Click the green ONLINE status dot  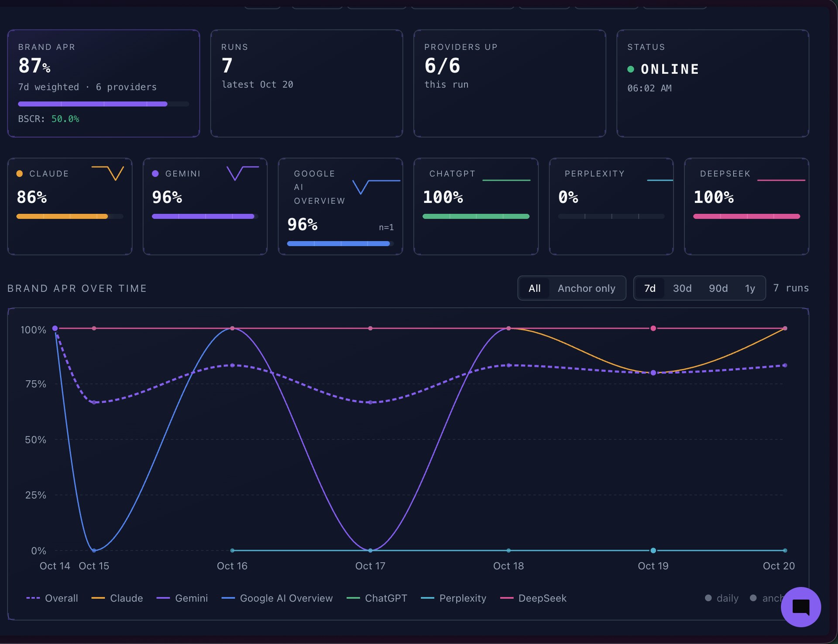[630, 69]
